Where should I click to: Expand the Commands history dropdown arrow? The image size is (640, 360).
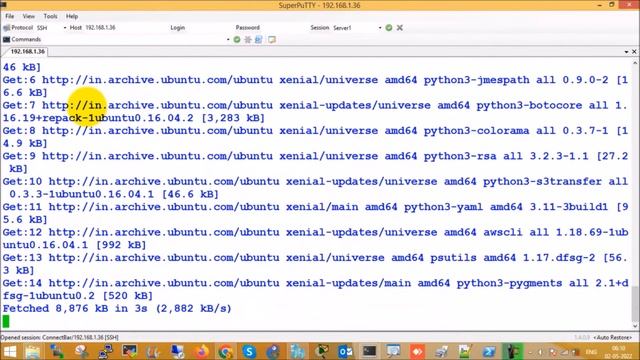[228, 40]
